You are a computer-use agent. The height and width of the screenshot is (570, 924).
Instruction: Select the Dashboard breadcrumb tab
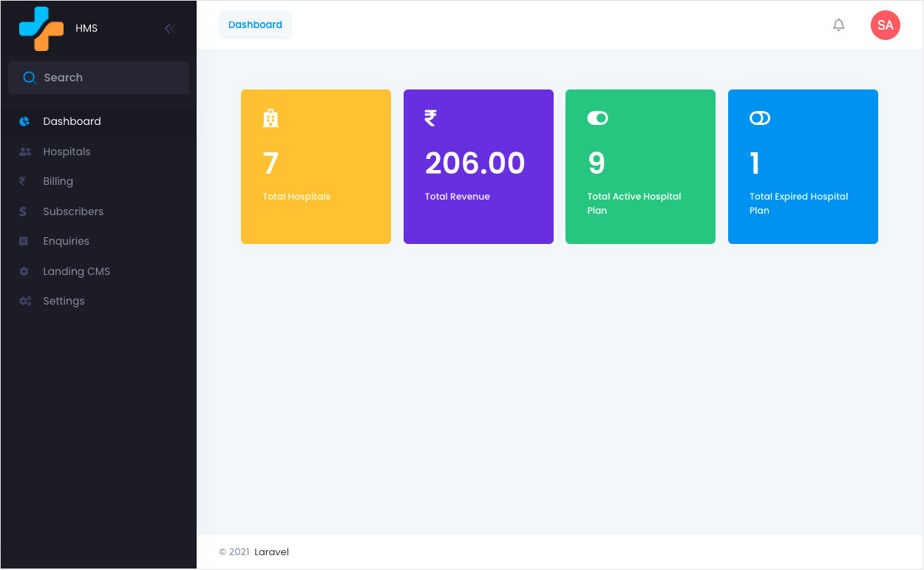255,24
